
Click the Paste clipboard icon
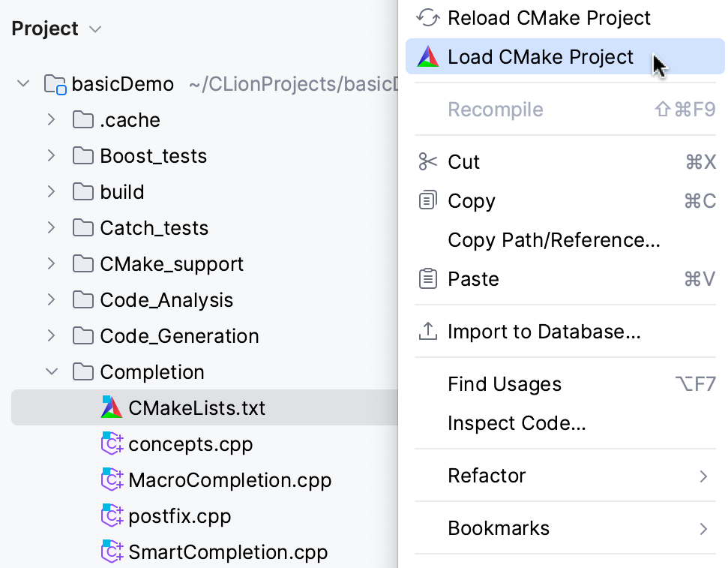point(427,278)
